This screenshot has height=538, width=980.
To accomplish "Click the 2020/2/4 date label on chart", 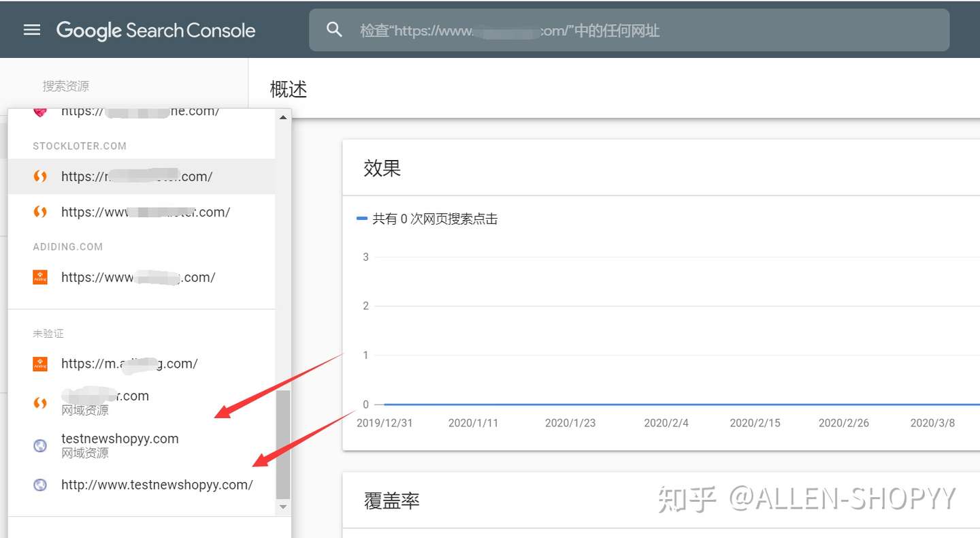I will 666,423.
